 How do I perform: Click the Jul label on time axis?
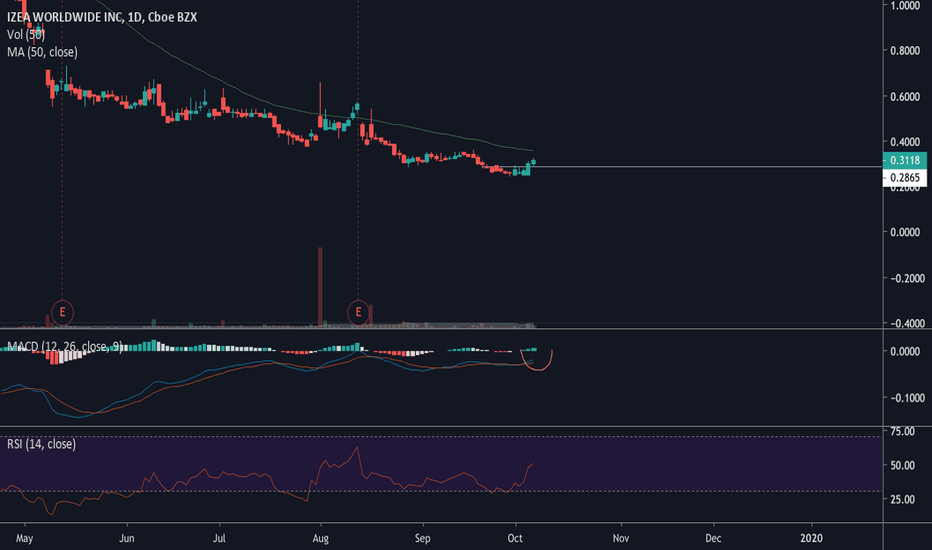tap(219, 538)
